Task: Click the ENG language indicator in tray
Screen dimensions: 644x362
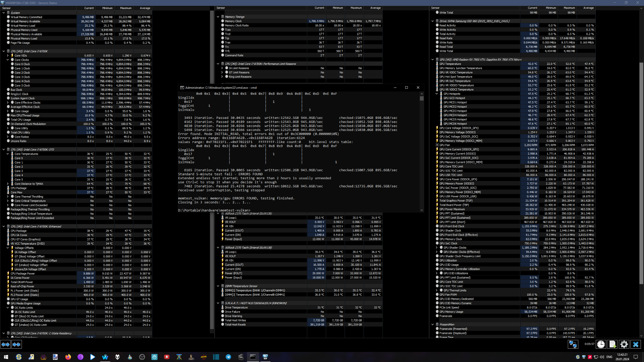Action: click(x=609, y=357)
